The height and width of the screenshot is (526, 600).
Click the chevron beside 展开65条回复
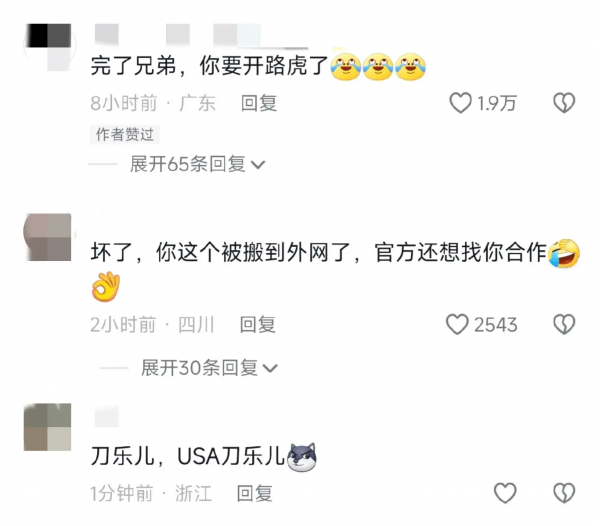click(258, 165)
